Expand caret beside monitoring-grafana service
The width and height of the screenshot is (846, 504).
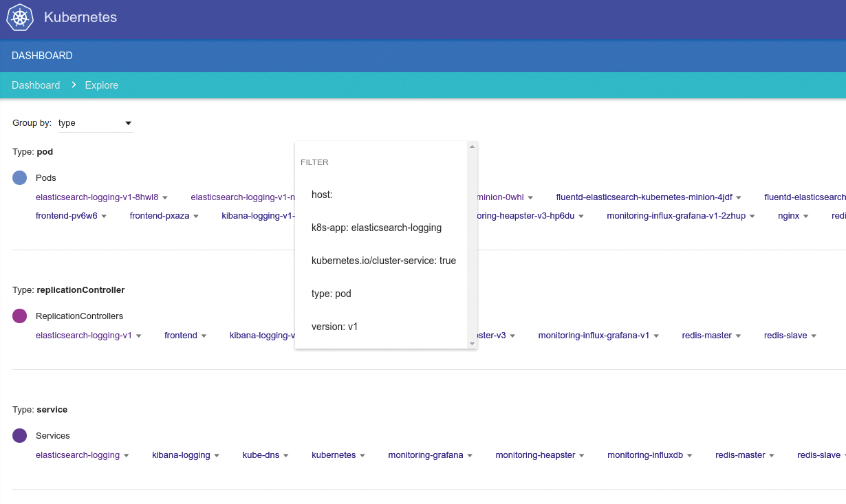click(x=470, y=456)
